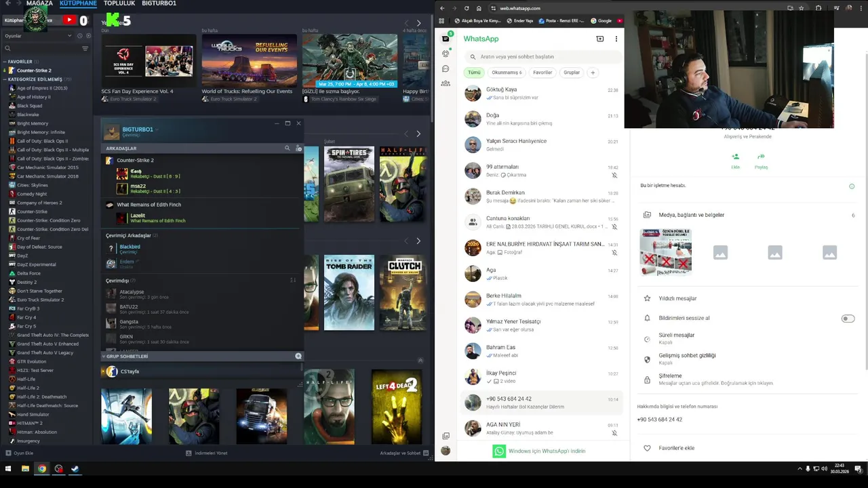Click Oyun Ekle in Steam footer
The height and width of the screenshot is (488, 868).
pos(20,453)
